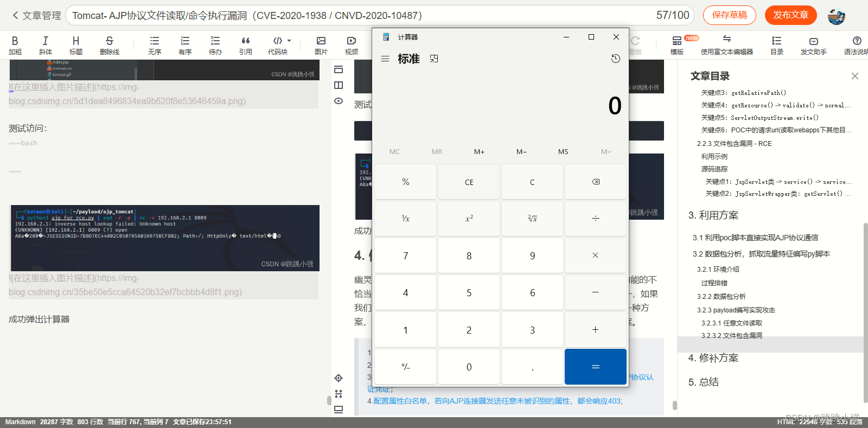Click the divide key in Calculator
Viewport: 868px width, 428px height.
[596, 219]
